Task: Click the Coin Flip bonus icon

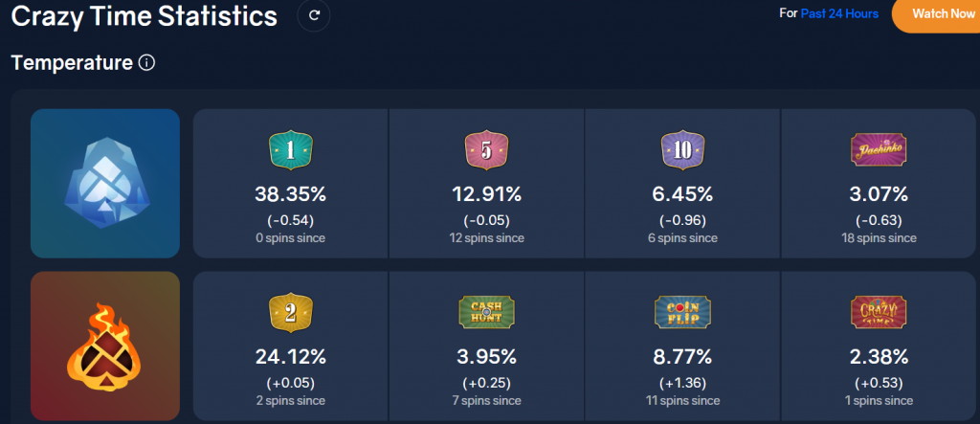Action: click(x=682, y=312)
